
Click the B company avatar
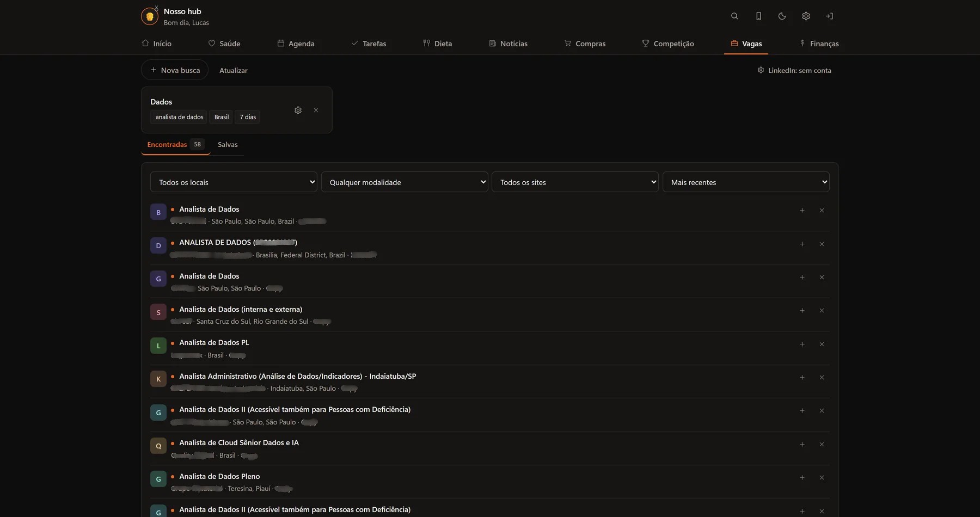pos(158,212)
